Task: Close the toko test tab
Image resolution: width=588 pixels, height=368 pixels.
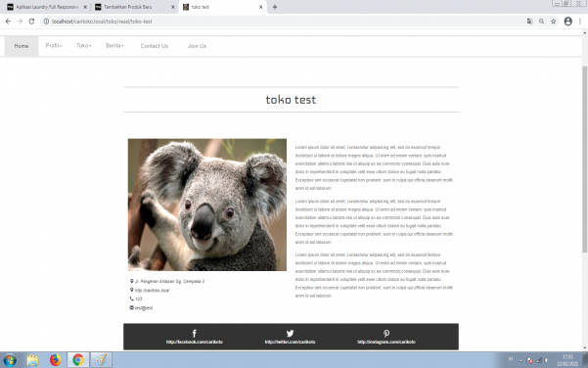Action: click(260, 7)
